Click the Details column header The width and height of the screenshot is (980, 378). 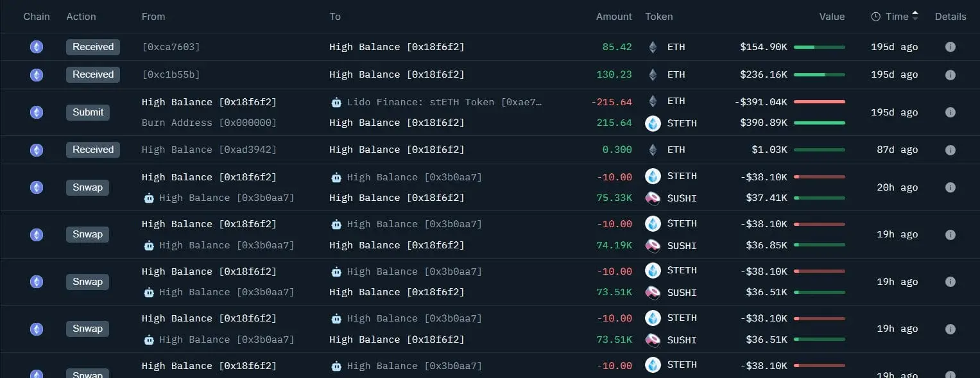pyautogui.click(x=950, y=17)
